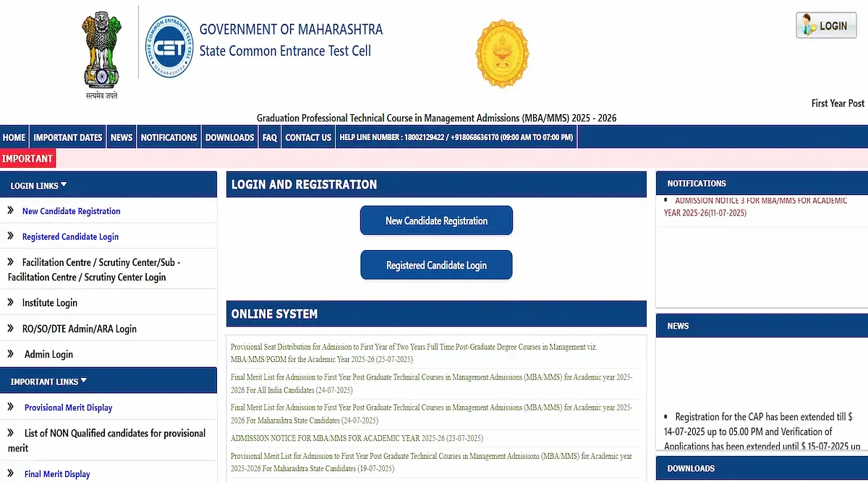Collapse the IMPORTANT LINKS section arrow
The image size is (868, 482).
83,381
